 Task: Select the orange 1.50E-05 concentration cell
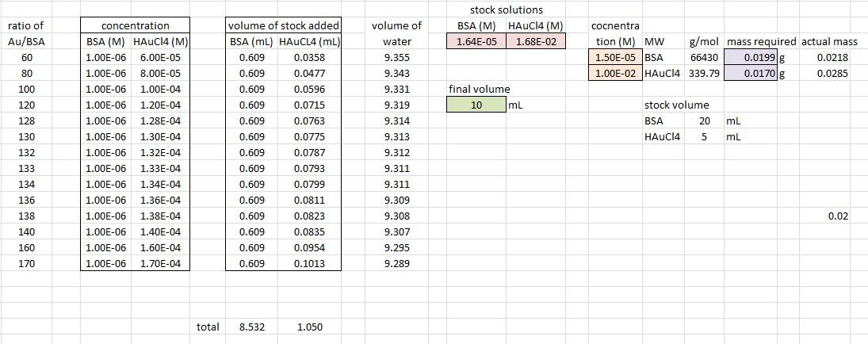coord(615,58)
